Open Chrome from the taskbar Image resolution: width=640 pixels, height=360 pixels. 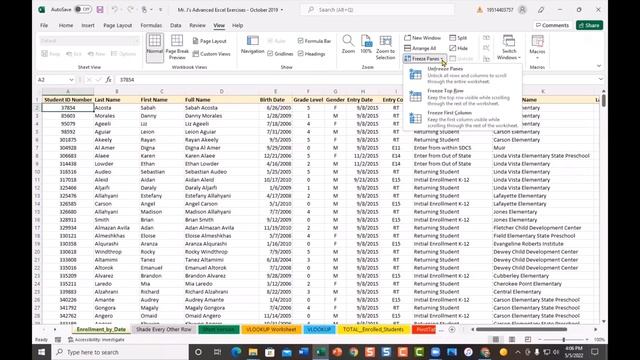pyautogui.click(x=353, y=352)
